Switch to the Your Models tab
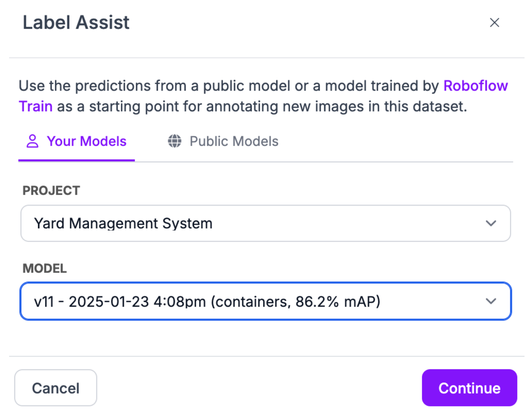 86,141
